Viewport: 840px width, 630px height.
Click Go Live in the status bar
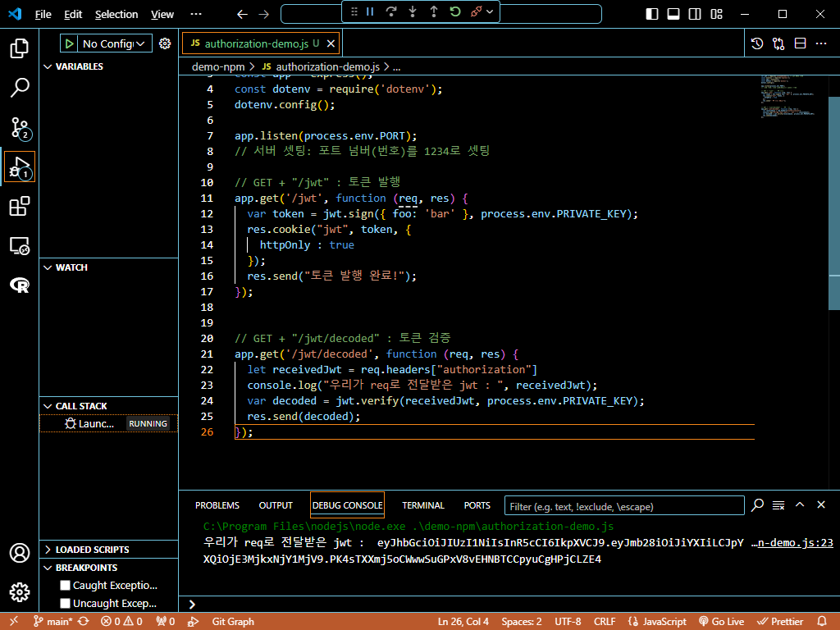tap(722, 622)
